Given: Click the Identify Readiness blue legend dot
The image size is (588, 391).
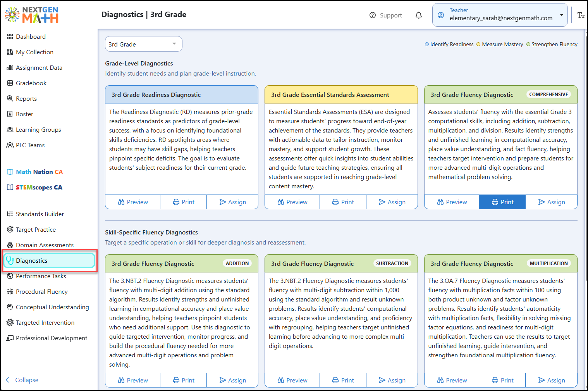Looking at the screenshot, I should coord(427,44).
